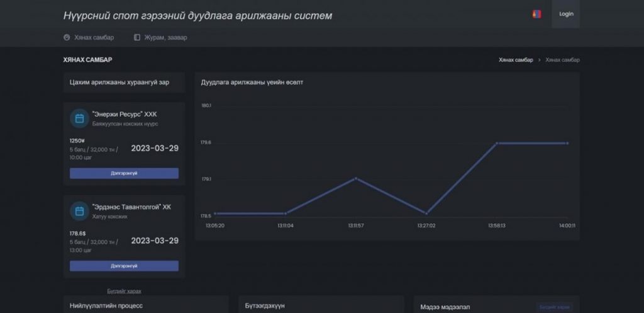Image resolution: width=644 pixels, height=313 pixels.
Task: Click the book icon next to Журам, заавар
Action: coord(137,37)
